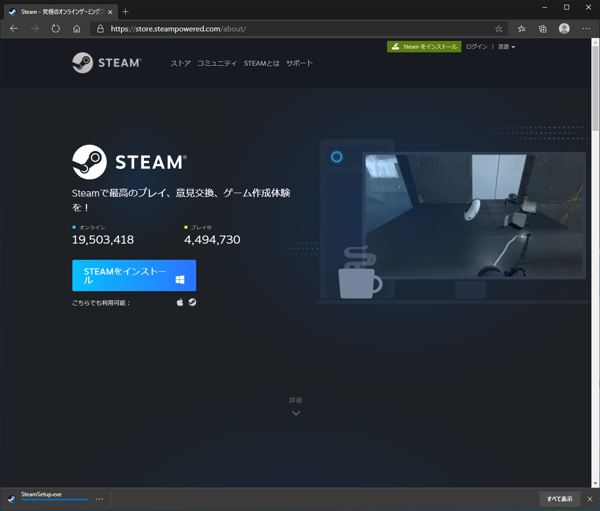Image resolution: width=600 pixels, height=511 pixels.
Task: Click the large Steam hero logo
Action: [x=130, y=162]
